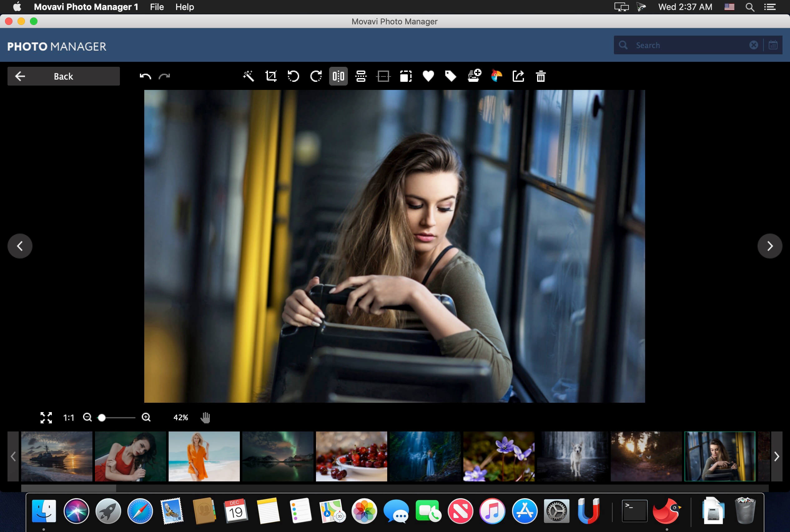This screenshot has height=532, width=790.
Task: Click the main photo preview
Action: 394,246
